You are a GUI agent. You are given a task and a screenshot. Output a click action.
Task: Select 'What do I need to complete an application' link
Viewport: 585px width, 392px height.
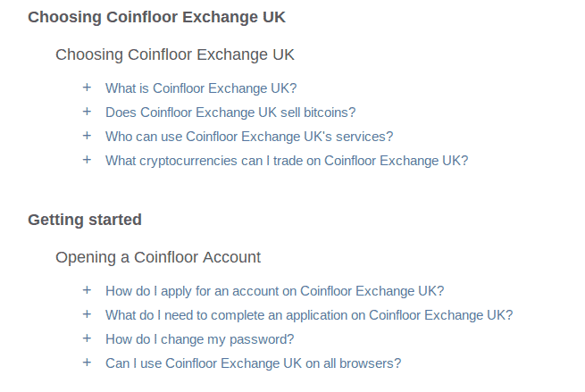click(309, 315)
